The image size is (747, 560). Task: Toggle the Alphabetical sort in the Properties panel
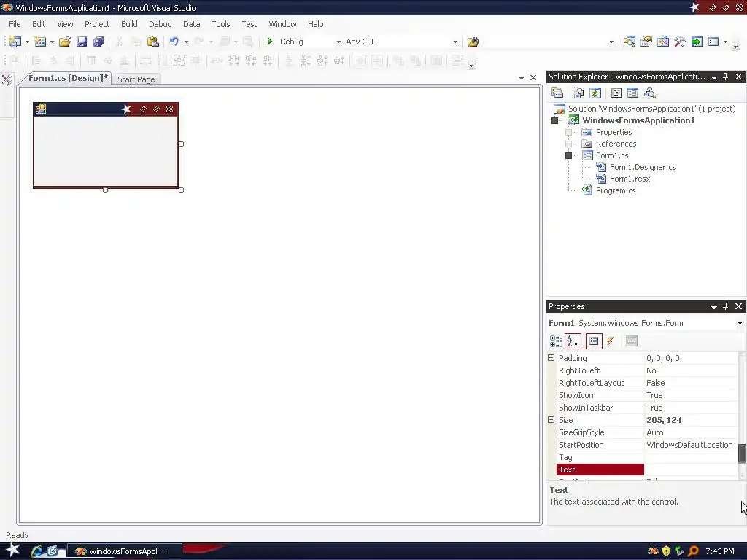point(573,341)
